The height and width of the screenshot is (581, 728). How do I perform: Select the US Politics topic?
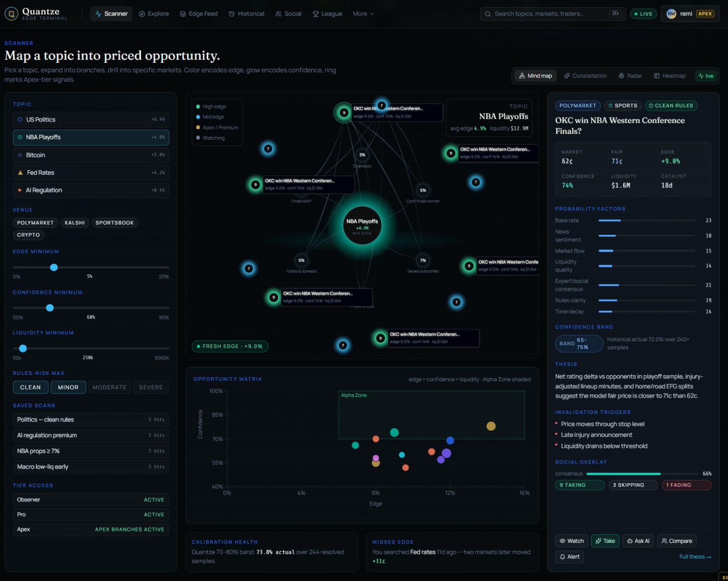click(91, 120)
